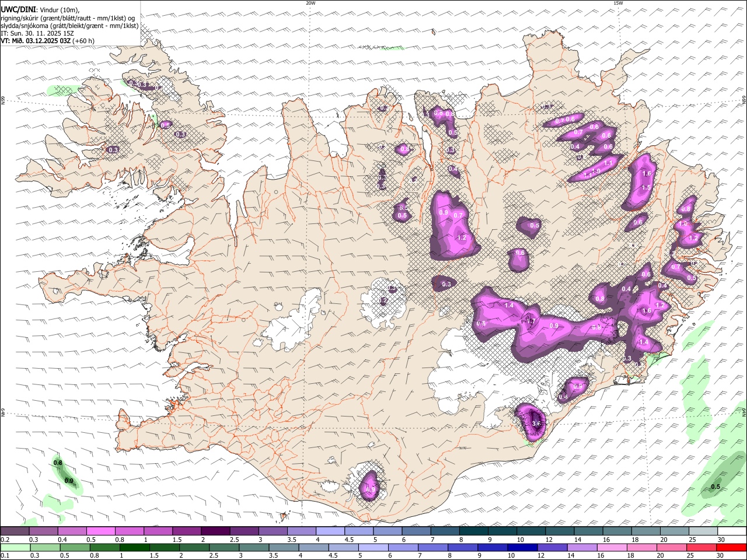Click the '(+60 h)' forecast offset text
Screen dimensions: 747x560
click(83, 41)
